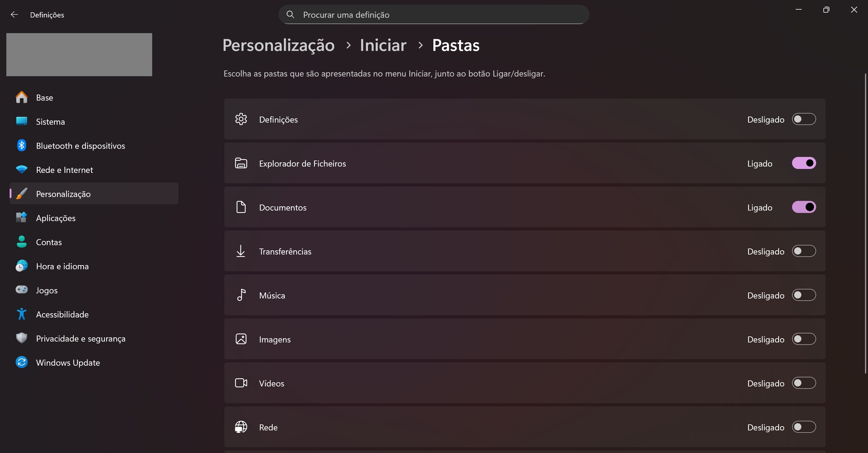Turn on the Música toggle
This screenshot has height=453, width=868.
804,295
